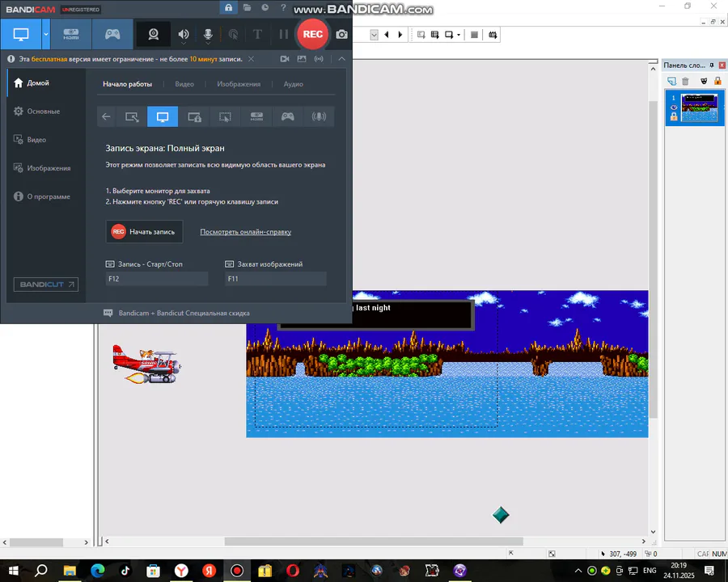Open Windows Start menu

(14, 571)
